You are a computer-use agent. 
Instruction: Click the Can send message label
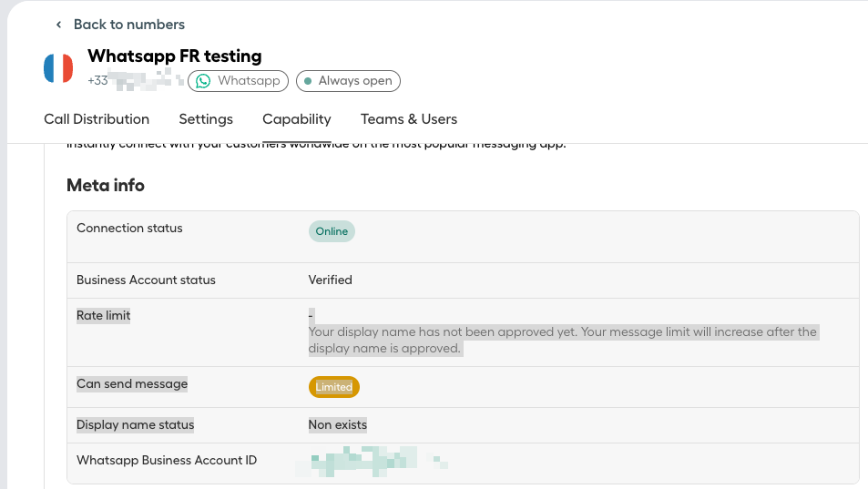click(132, 384)
